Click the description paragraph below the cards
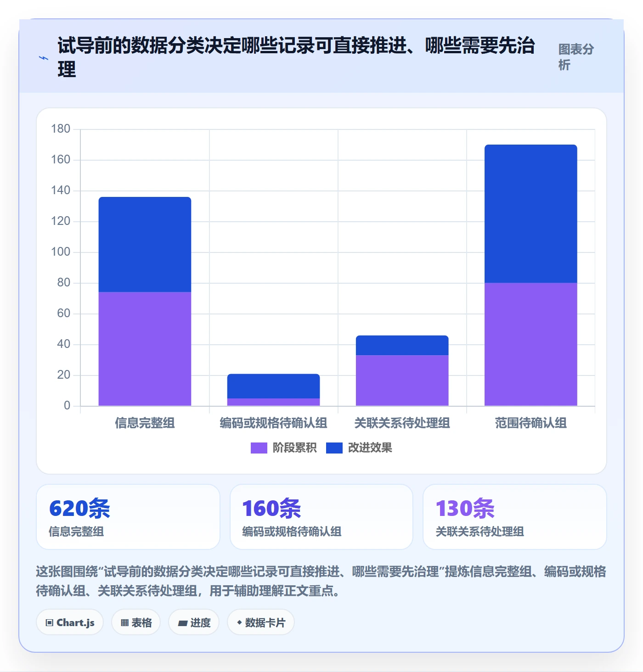Screen dimensions: 643x672 (x=321, y=581)
